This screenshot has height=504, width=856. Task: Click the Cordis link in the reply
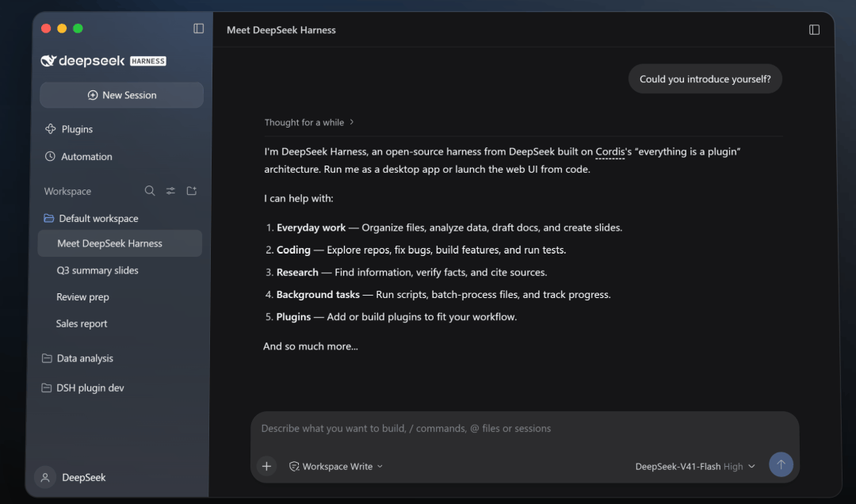[x=610, y=152]
